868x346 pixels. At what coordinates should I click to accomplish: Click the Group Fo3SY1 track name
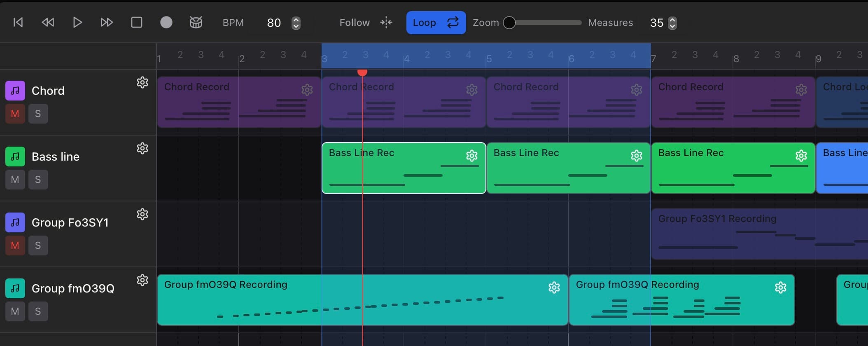point(70,222)
